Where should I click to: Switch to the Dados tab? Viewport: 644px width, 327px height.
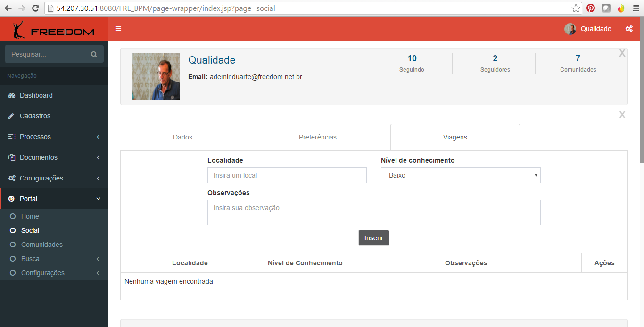pyautogui.click(x=183, y=137)
